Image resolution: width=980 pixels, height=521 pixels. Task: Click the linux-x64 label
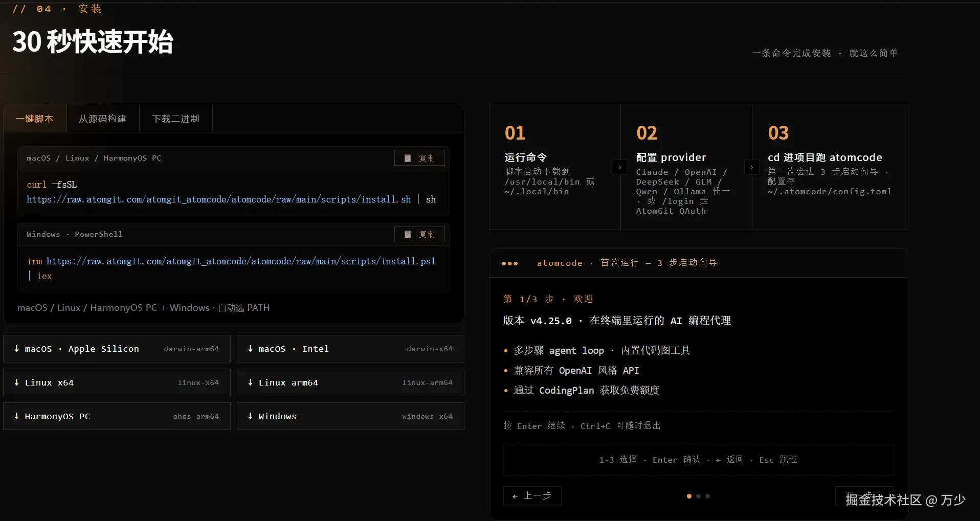[198, 382]
